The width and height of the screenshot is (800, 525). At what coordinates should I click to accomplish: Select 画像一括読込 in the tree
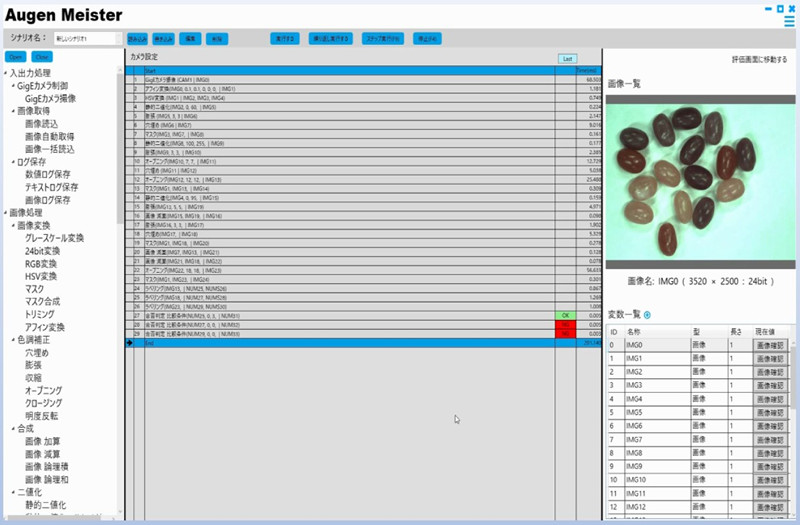coord(49,149)
